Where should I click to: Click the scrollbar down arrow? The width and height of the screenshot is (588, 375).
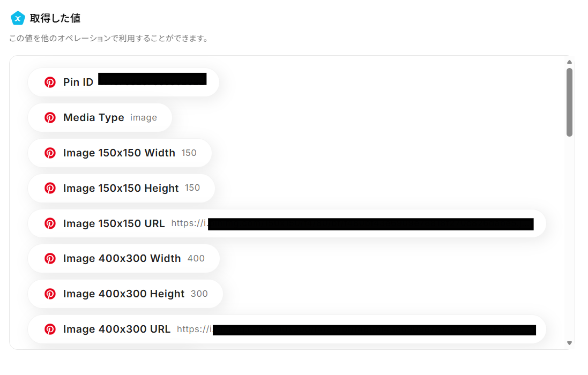(x=569, y=343)
